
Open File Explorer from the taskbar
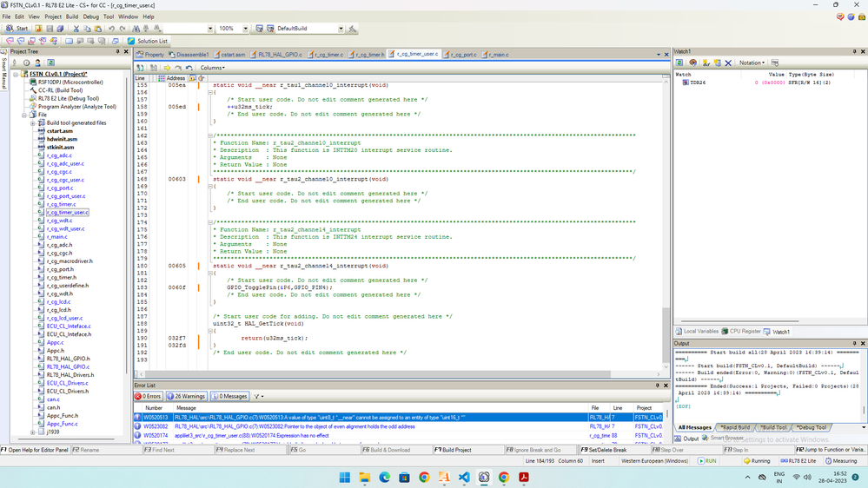pyautogui.click(x=364, y=477)
